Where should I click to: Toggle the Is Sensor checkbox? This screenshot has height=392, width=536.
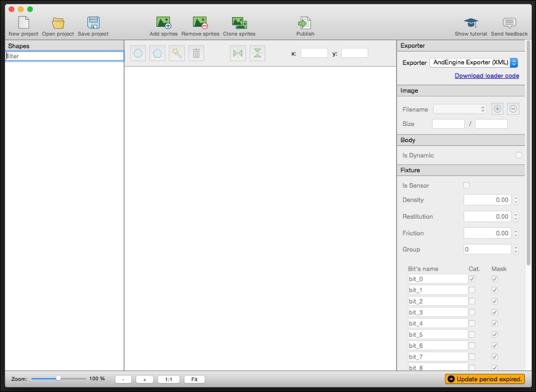coord(466,186)
